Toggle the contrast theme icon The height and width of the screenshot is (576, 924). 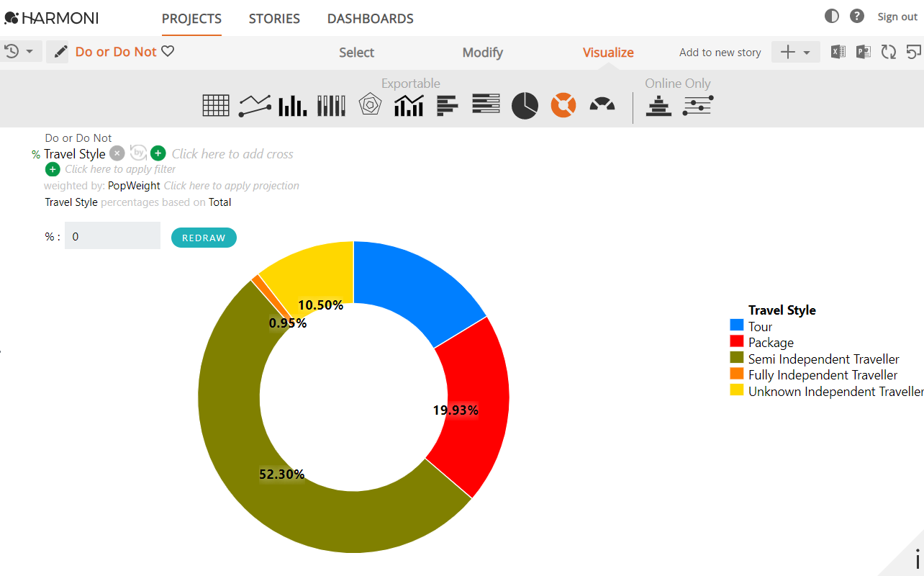pyautogui.click(x=832, y=16)
